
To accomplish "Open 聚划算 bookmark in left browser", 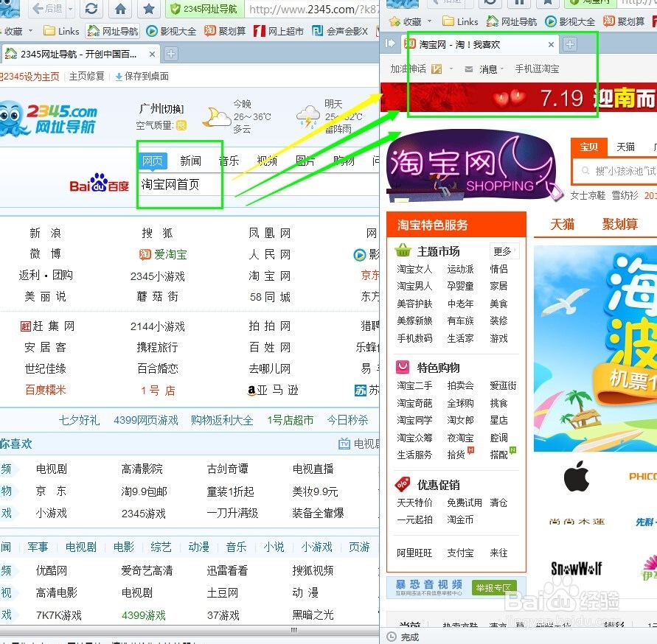I will [225, 32].
